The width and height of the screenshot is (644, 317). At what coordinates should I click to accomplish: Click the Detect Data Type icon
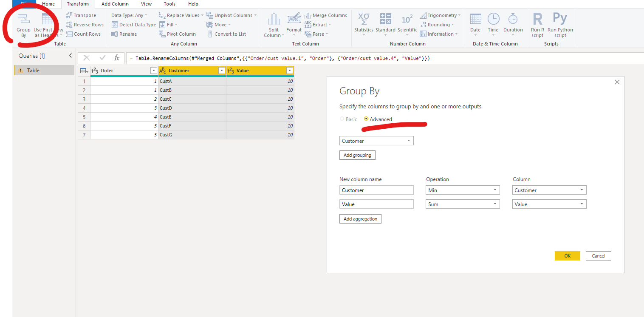(115, 25)
